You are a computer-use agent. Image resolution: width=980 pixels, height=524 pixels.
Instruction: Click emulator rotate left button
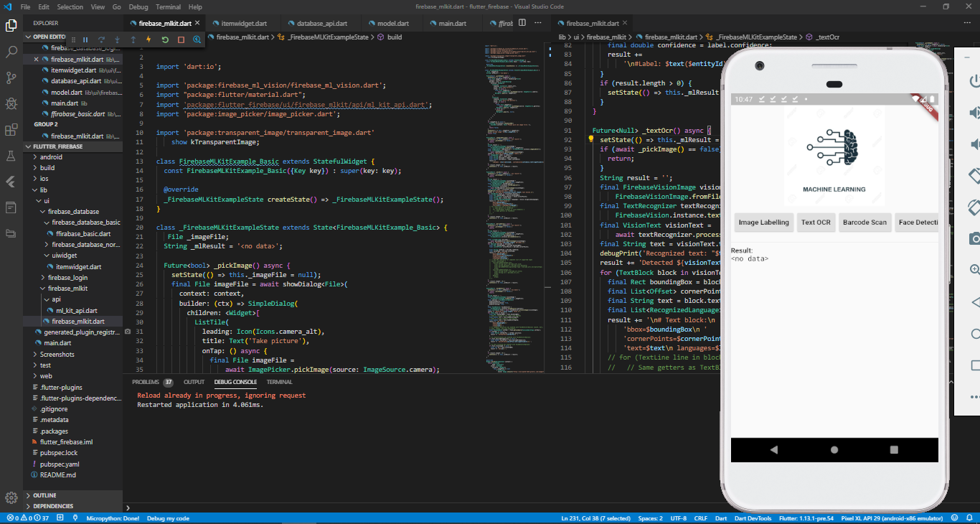point(974,175)
